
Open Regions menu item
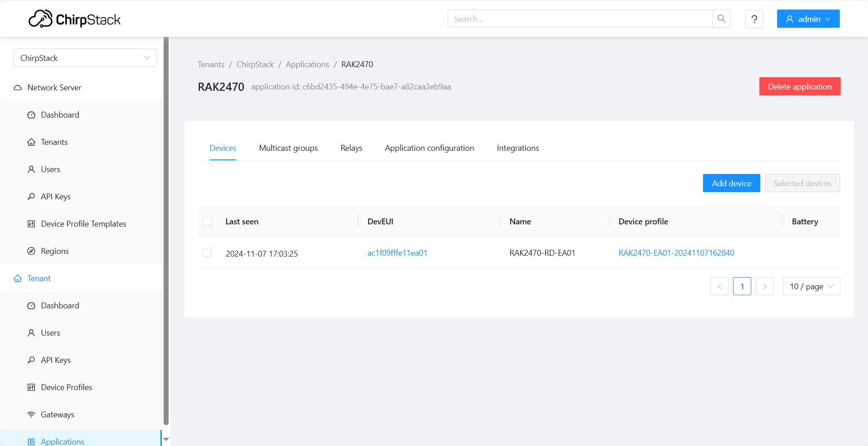[x=81, y=251]
